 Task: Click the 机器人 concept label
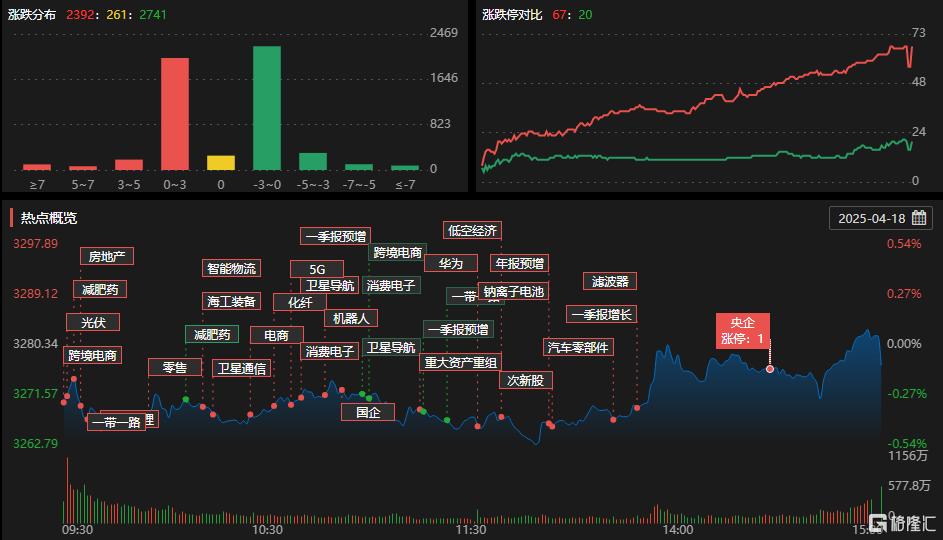[350, 318]
